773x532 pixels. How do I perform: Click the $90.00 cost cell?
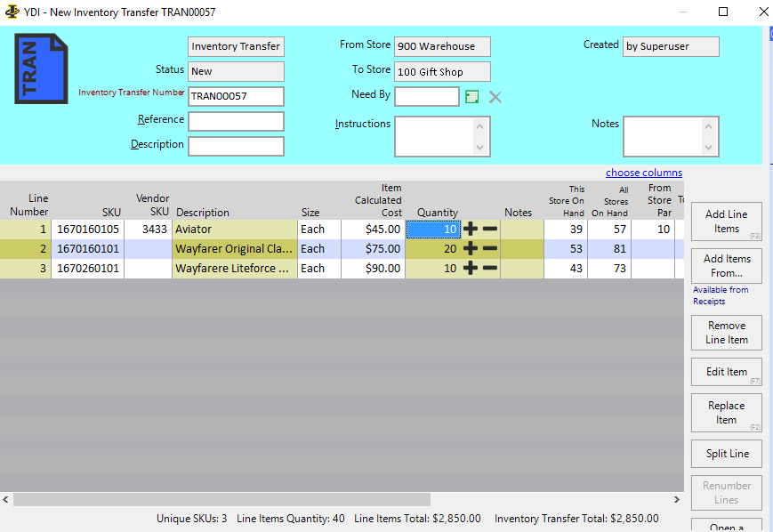373,269
